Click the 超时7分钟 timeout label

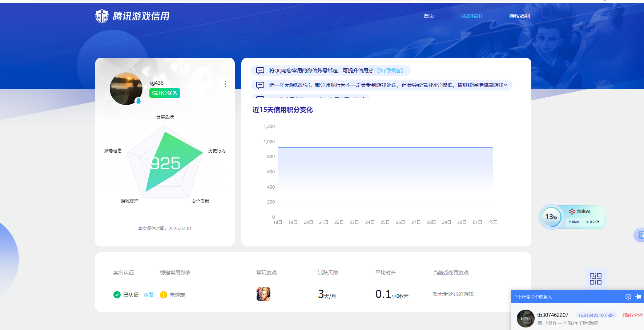[632, 315]
